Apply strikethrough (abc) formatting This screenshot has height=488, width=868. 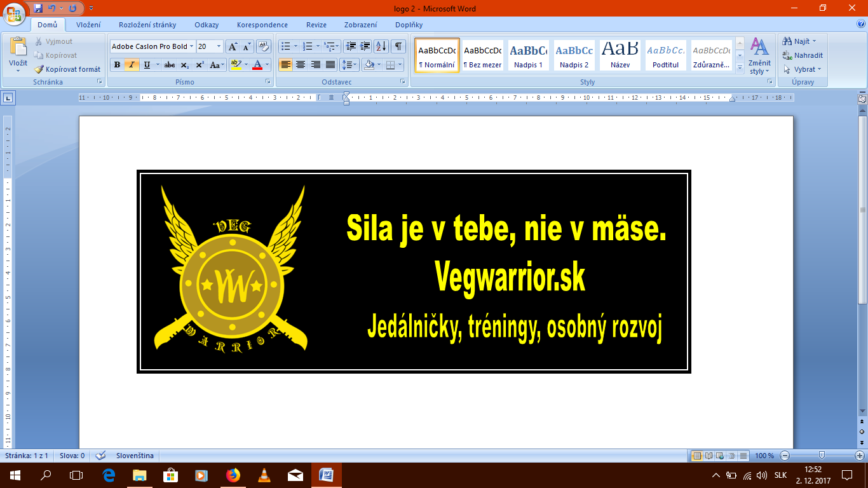(x=170, y=65)
